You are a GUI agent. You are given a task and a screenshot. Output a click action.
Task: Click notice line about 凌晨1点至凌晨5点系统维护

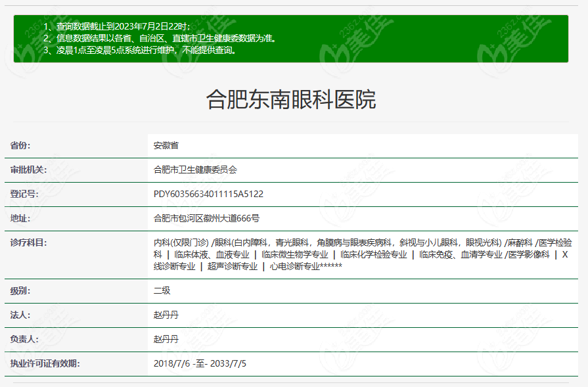(x=140, y=50)
